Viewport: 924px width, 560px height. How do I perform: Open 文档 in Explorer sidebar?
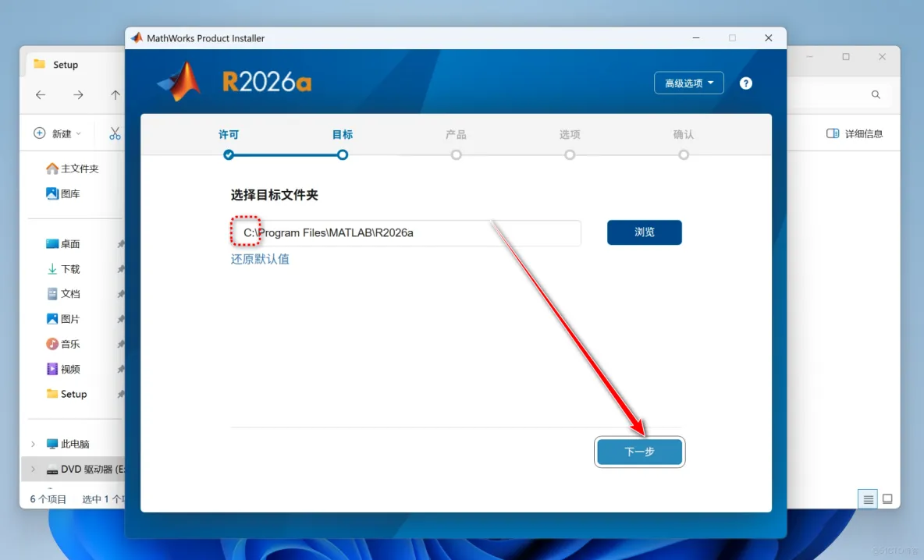(63, 294)
